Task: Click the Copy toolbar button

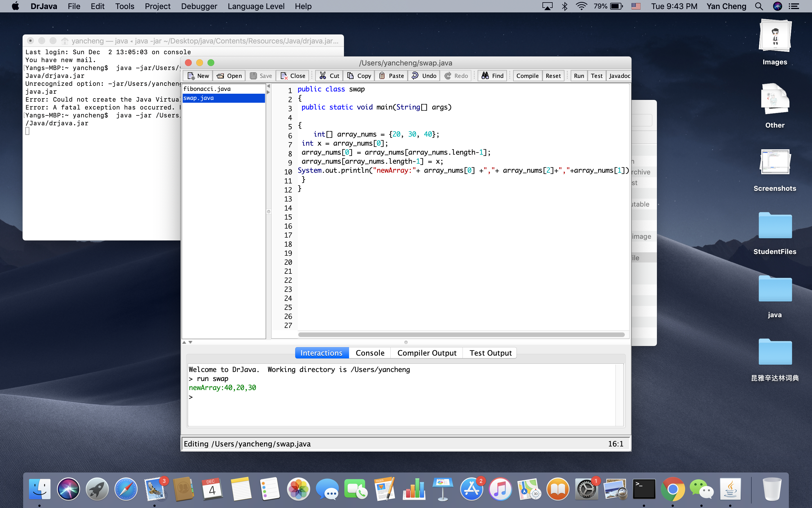Action: (x=359, y=76)
